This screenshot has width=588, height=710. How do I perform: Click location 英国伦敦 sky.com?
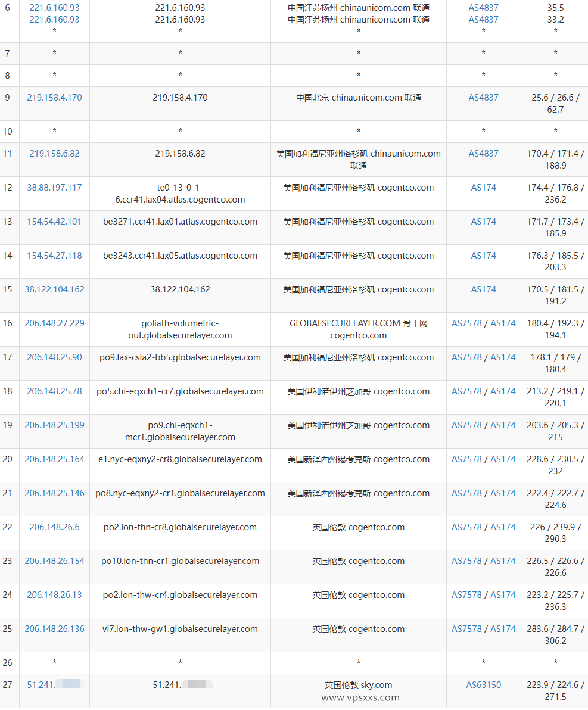tap(359, 685)
